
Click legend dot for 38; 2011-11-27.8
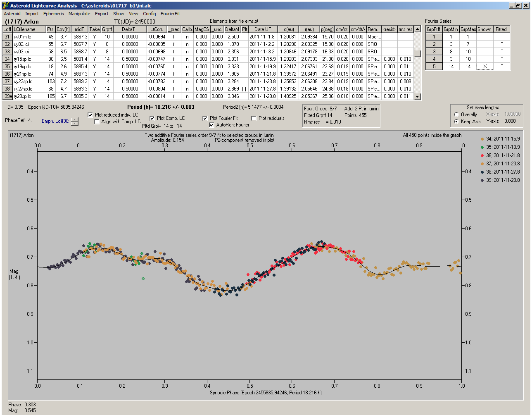pos(482,172)
